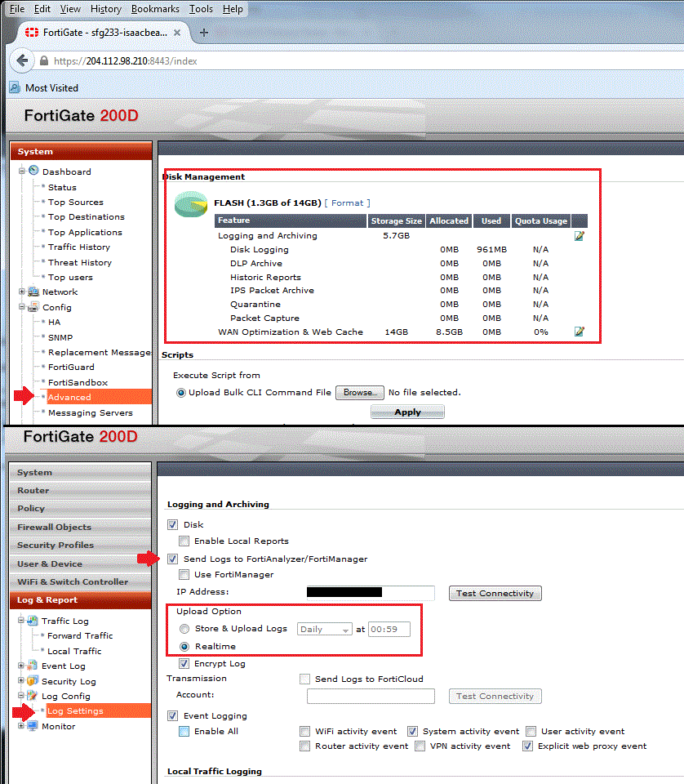684x784 pixels.
Task: Open a new browser tab with plus
Action: (204, 33)
